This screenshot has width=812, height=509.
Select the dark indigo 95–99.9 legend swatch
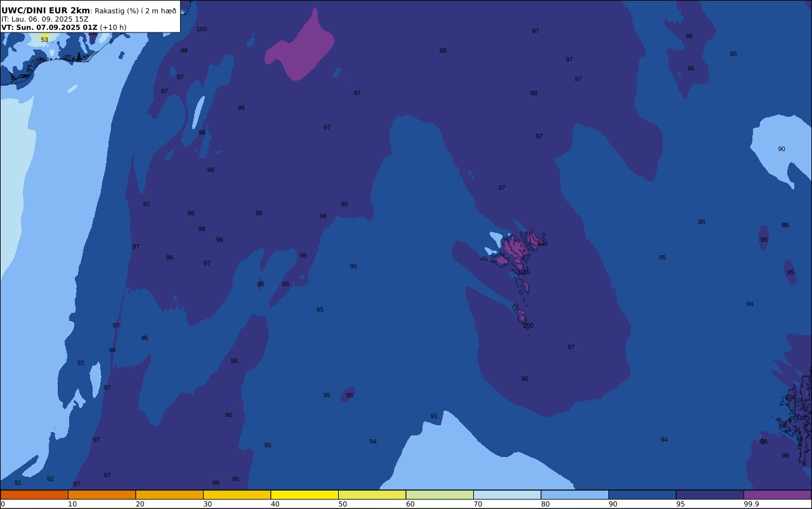[710, 494]
